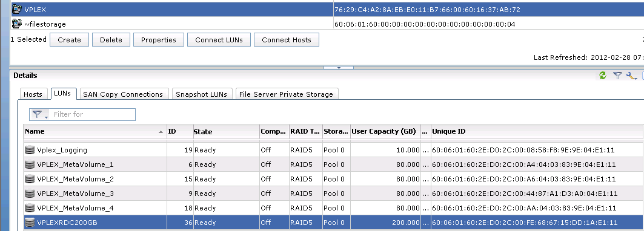Click the VPLEX_MetaVolume_4 disk icon
The height and width of the screenshot is (231, 644).
30,208
